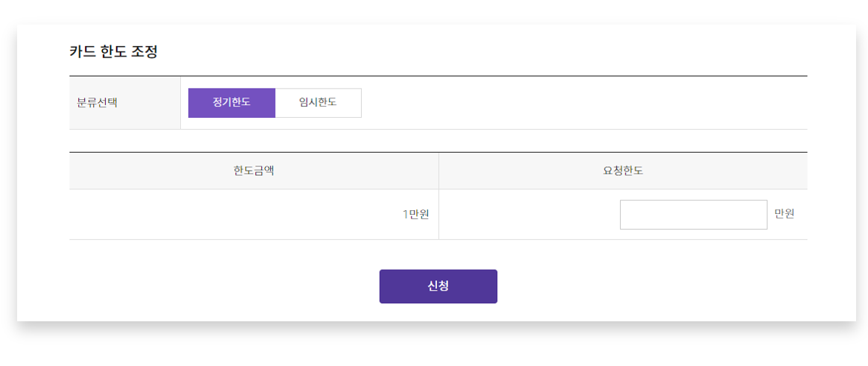Activate the highlighted purple 정기한도 button
The width and height of the screenshot is (868, 366).
pos(232,103)
